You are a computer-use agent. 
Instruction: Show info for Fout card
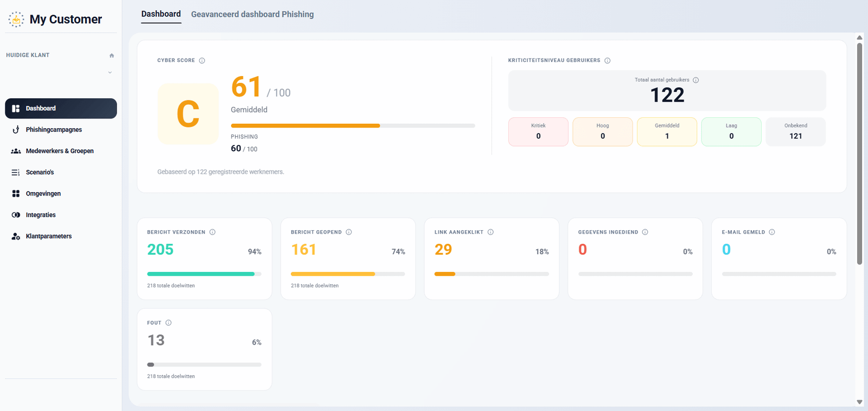[x=169, y=323]
